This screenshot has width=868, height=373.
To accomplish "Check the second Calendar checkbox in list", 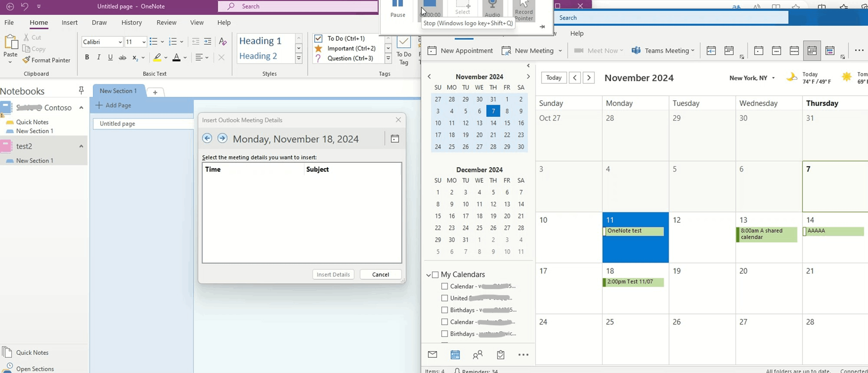I will 444,322.
